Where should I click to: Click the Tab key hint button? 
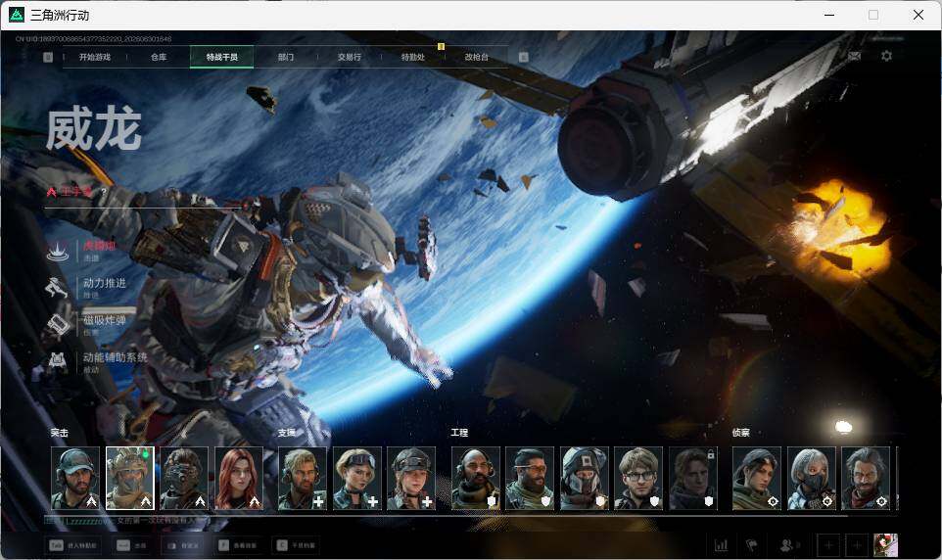tap(73, 545)
